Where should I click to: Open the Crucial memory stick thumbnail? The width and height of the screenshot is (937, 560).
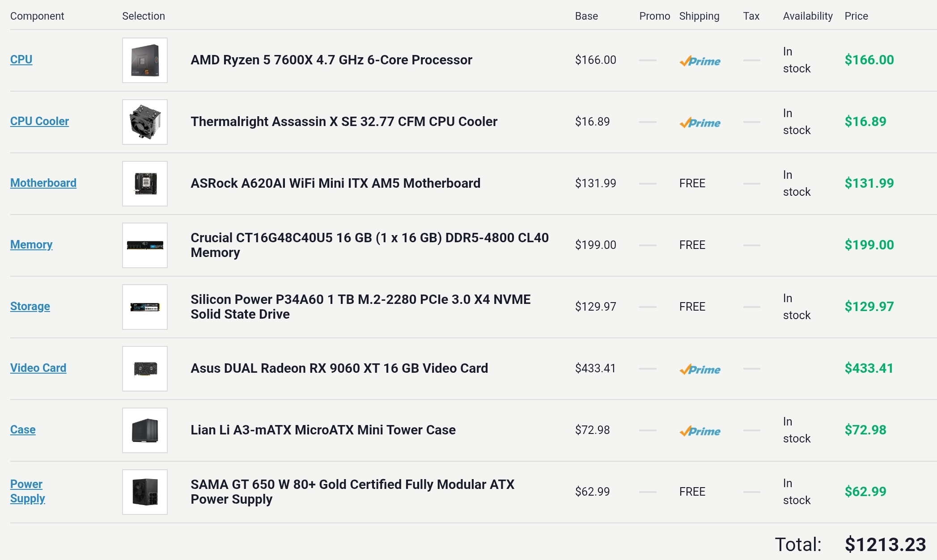pyautogui.click(x=145, y=245)
